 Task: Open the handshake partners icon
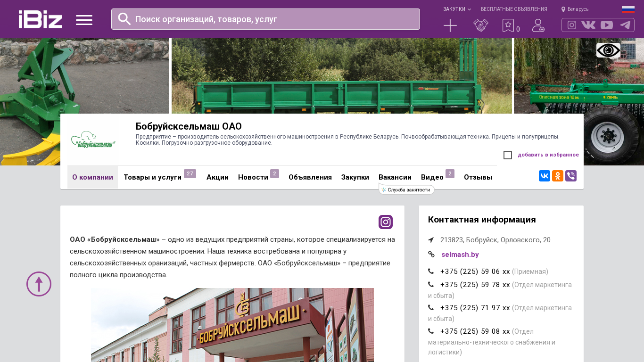481,25
